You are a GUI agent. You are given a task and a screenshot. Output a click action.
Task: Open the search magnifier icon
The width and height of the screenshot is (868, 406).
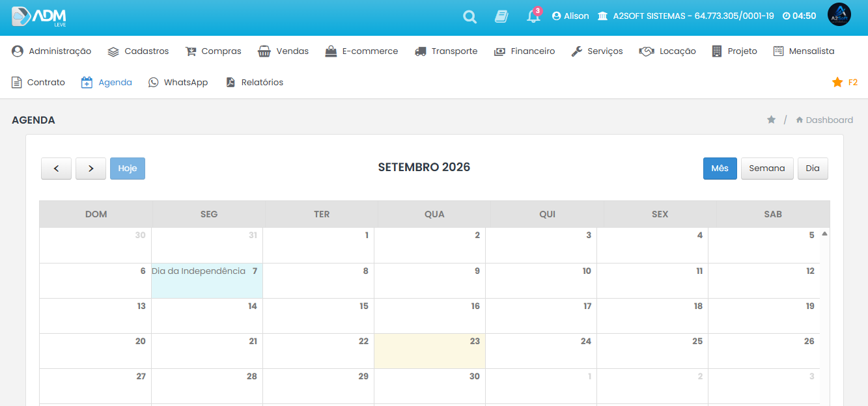pyautogui.click(x=469, y=17)
